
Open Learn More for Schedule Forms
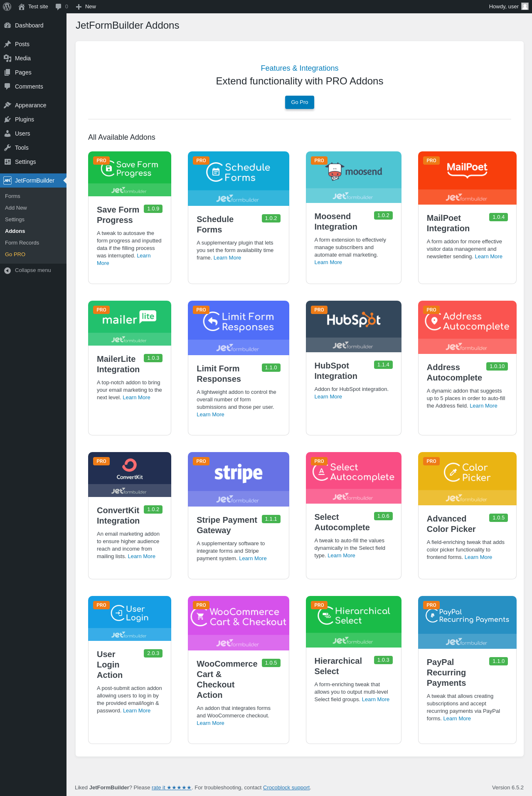coord(227,258)
